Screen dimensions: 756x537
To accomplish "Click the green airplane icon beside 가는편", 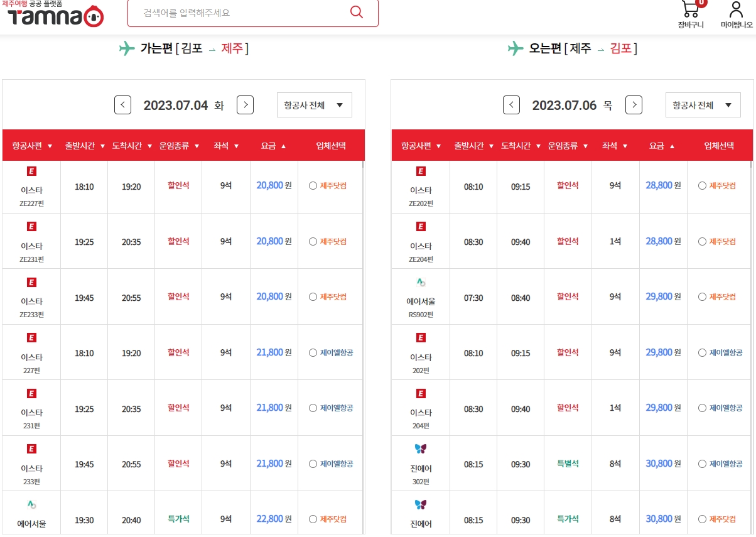I will point(127,48).
